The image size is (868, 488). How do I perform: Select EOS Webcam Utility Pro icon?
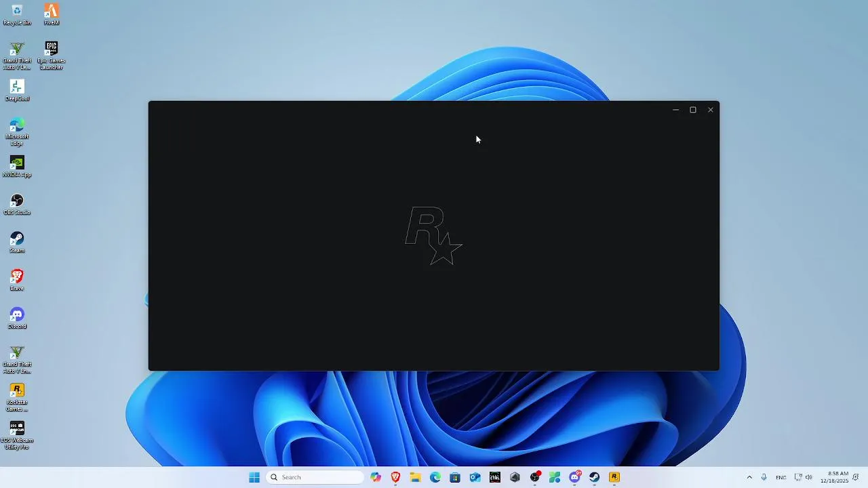[17, 435]
